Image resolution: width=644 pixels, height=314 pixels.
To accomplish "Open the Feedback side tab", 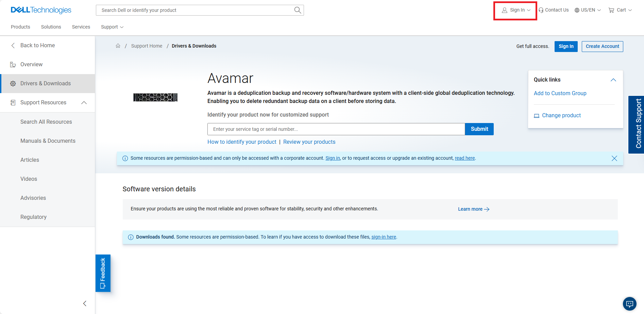I will pyautogui.click(x=103, y=273).
